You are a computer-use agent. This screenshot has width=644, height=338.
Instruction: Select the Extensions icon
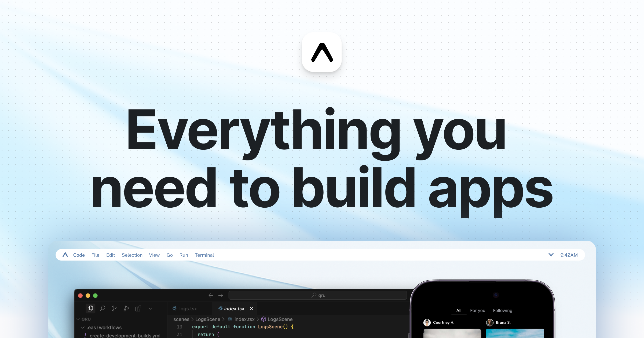(x=138, y=308)
